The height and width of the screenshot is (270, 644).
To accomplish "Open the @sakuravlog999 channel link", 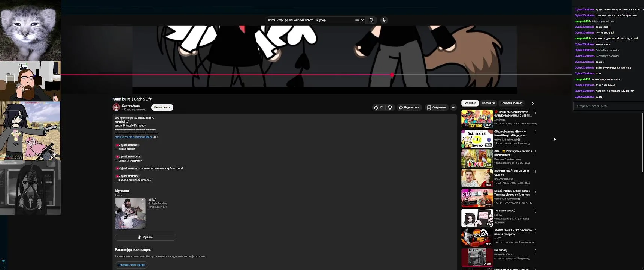I will point(128,157).
